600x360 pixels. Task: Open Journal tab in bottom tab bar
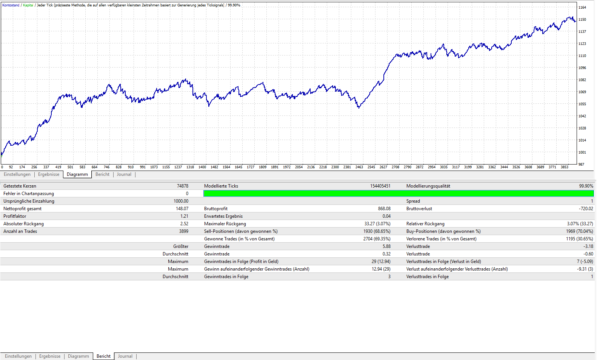125,356
